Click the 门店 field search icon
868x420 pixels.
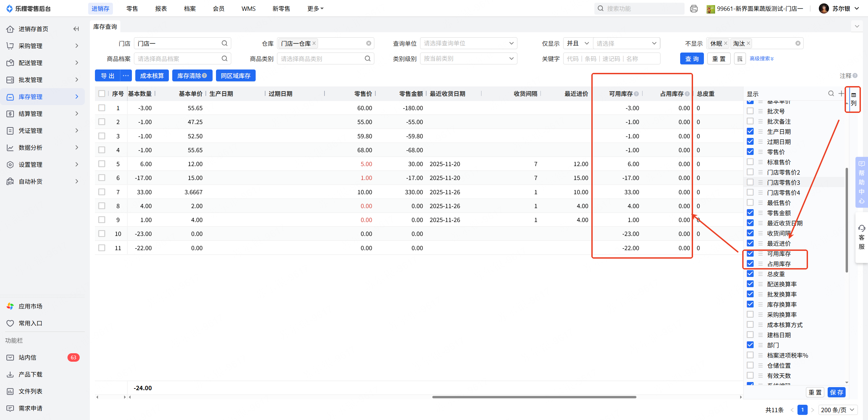pyautogui.click(x=224, y=43)
